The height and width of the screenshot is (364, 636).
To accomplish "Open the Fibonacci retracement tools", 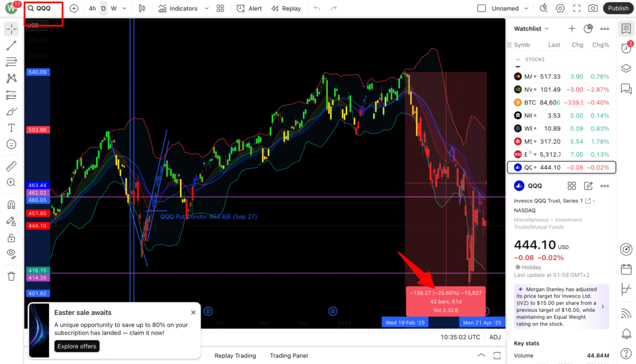I will point(11,61).
